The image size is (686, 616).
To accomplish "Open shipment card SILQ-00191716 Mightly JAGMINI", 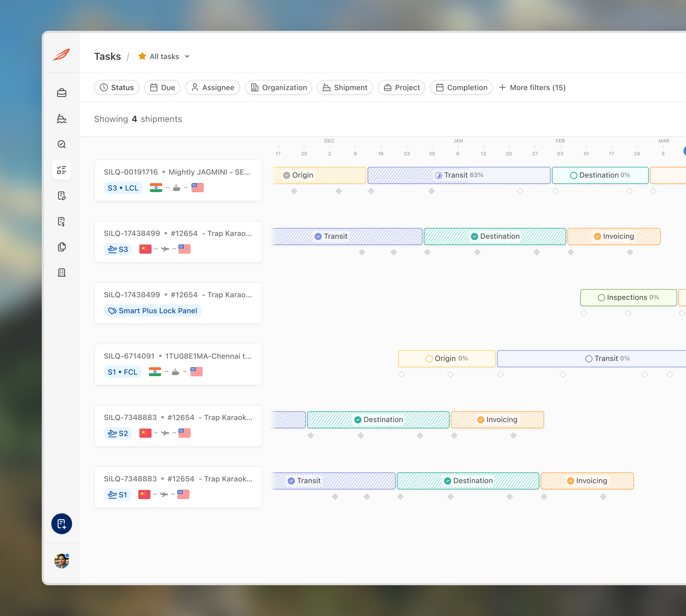I will [178, 180].
